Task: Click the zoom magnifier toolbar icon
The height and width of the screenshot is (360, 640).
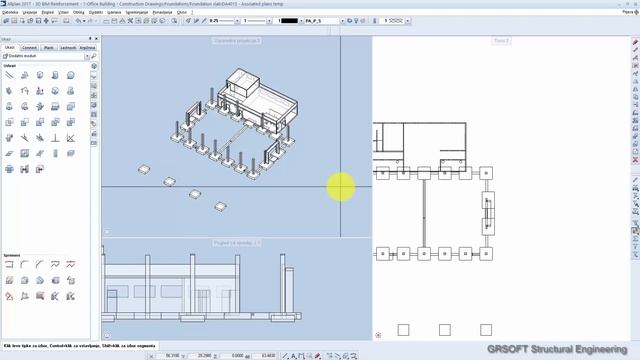Action: (x=174, y=21)
